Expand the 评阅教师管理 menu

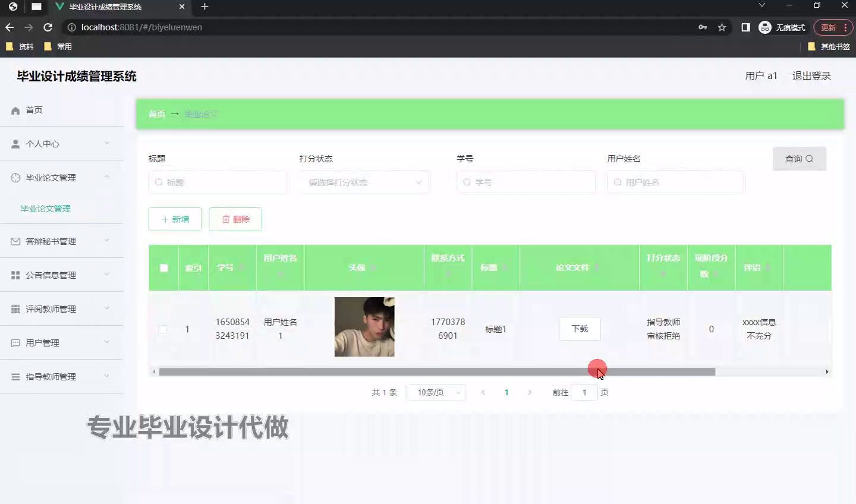click(62, 309)
